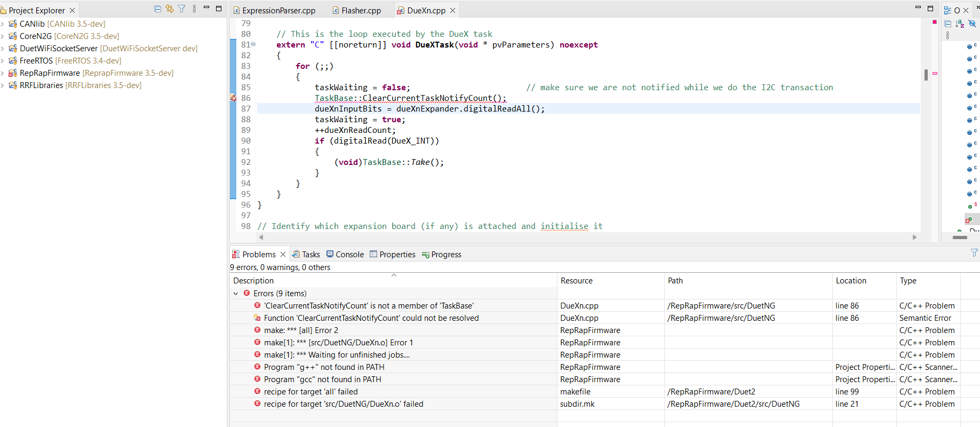Toggle alphabetical sort in the Outline view
The height and width of the screenshot is (427, 980).
pos(960,23)
